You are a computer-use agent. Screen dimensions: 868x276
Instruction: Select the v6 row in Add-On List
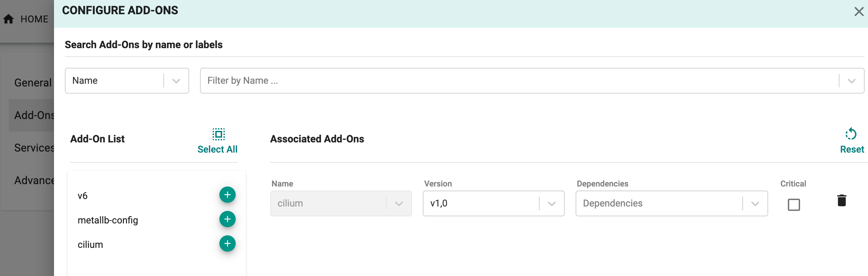83,196
